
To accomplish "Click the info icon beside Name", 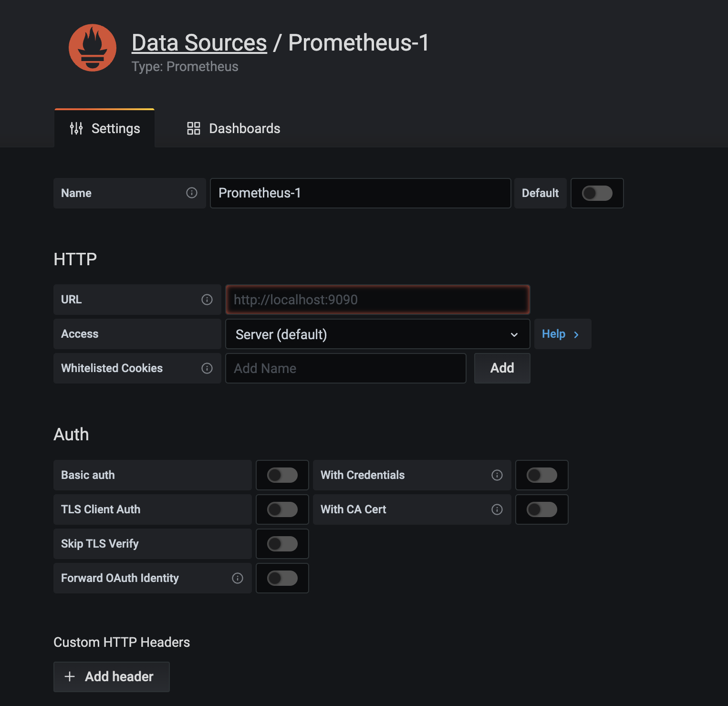I will point(192,193).
